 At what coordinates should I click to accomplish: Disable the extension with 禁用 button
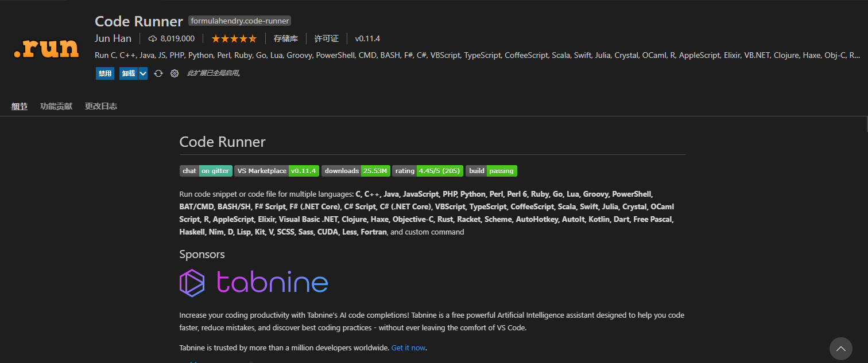(x=105, y=73)
